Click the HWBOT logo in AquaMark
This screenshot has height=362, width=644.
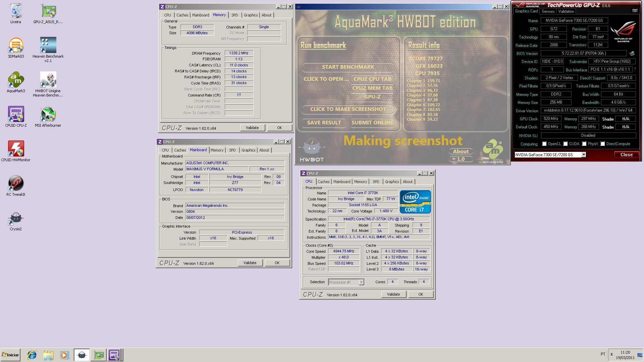[x=312, y=150]
